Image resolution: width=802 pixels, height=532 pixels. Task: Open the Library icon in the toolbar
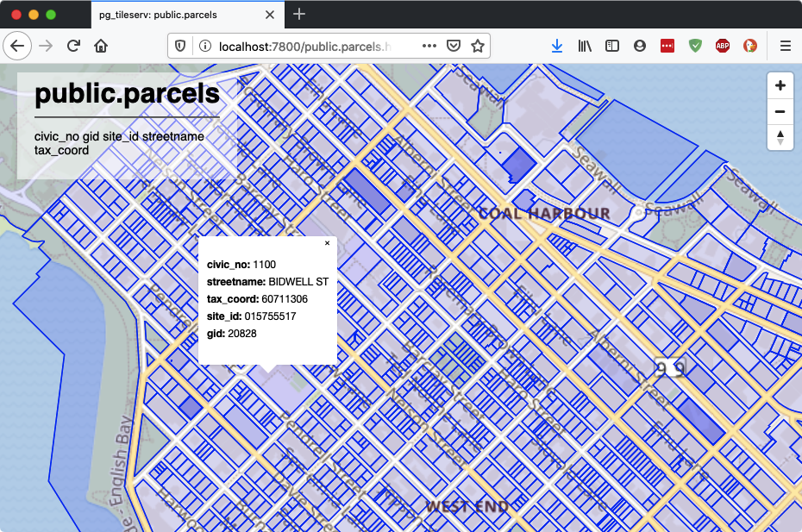(x=585, y=46)
